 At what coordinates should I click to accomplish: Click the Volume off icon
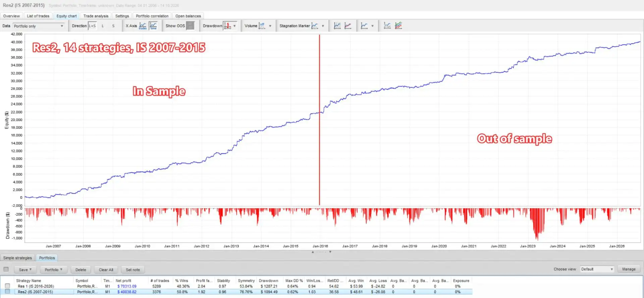(262, 26)
